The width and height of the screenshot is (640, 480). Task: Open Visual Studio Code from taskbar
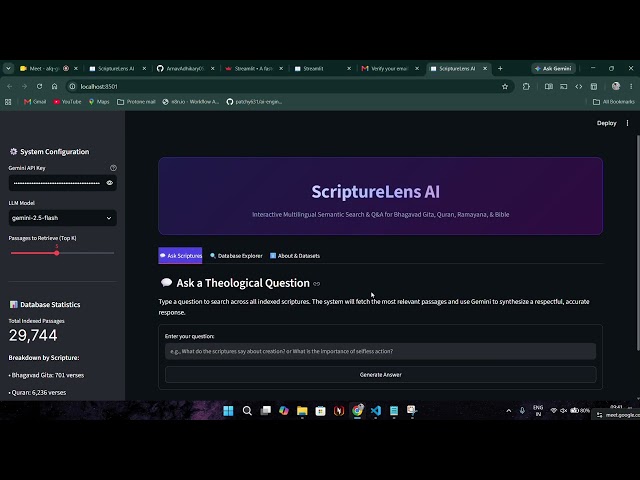(x=376, y=411)
